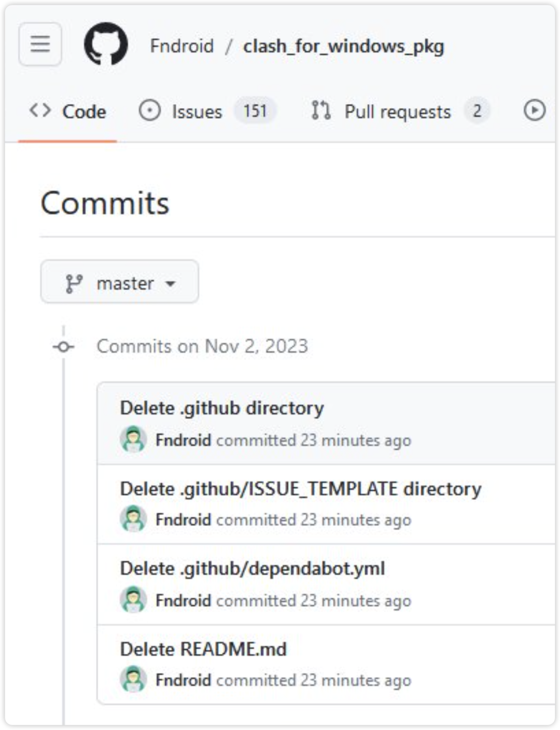Click the GitHub Octocat logo
This screenshot has width=560, height=730.
(x=106, y=44)
